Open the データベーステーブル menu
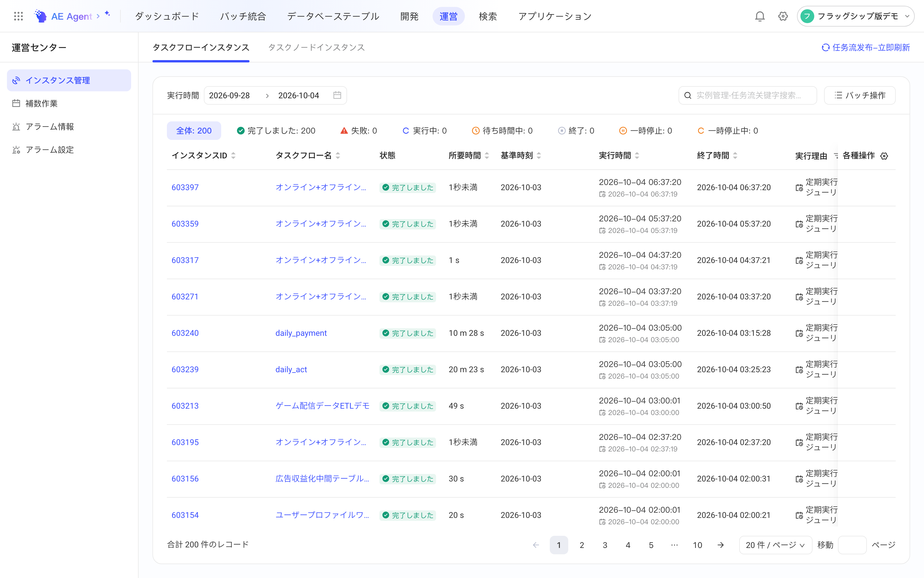 [333, 16]
